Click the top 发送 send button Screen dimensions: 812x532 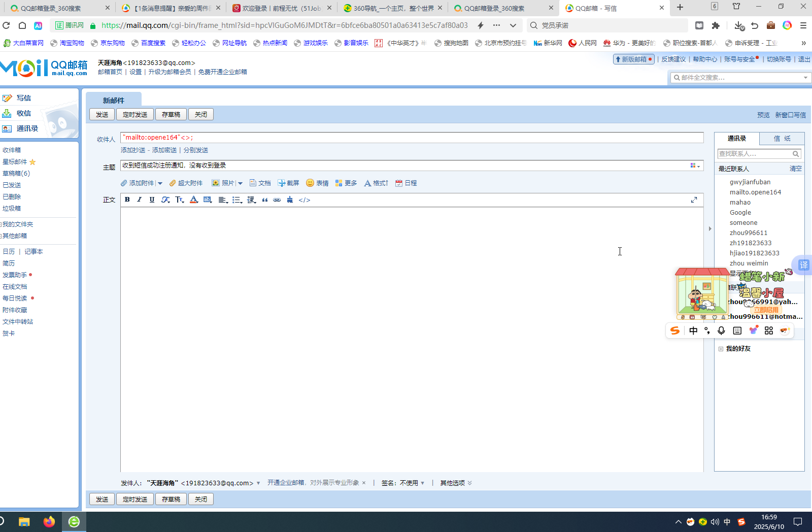[x=102, y=114]
